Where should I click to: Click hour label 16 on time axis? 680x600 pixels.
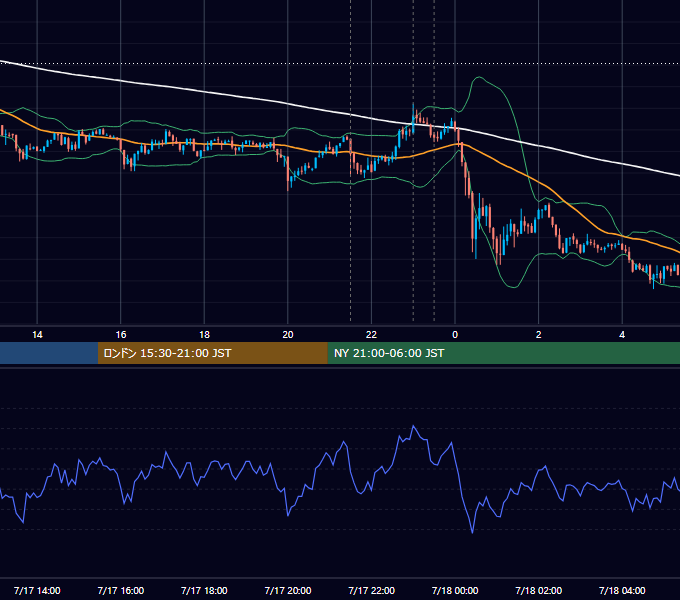pyautogui.click(x=121, y=335)
